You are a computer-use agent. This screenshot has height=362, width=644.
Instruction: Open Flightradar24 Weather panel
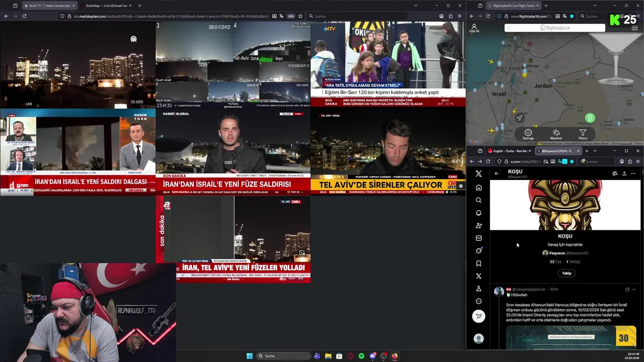click(x=556, y=134)
